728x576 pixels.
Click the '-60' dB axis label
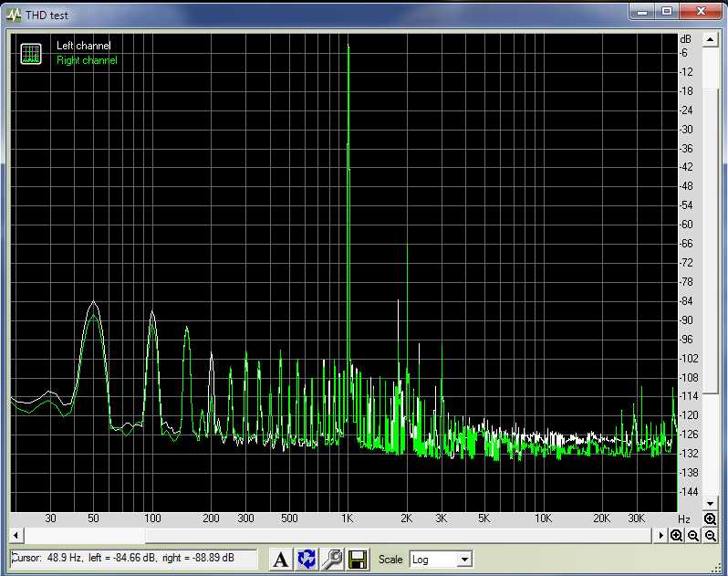pos(686,225)
